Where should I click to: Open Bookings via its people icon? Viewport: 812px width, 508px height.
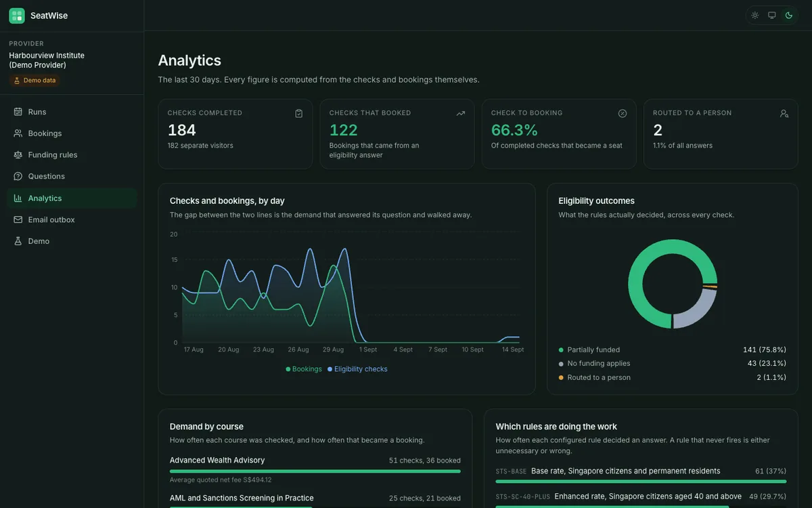(18, 133)
